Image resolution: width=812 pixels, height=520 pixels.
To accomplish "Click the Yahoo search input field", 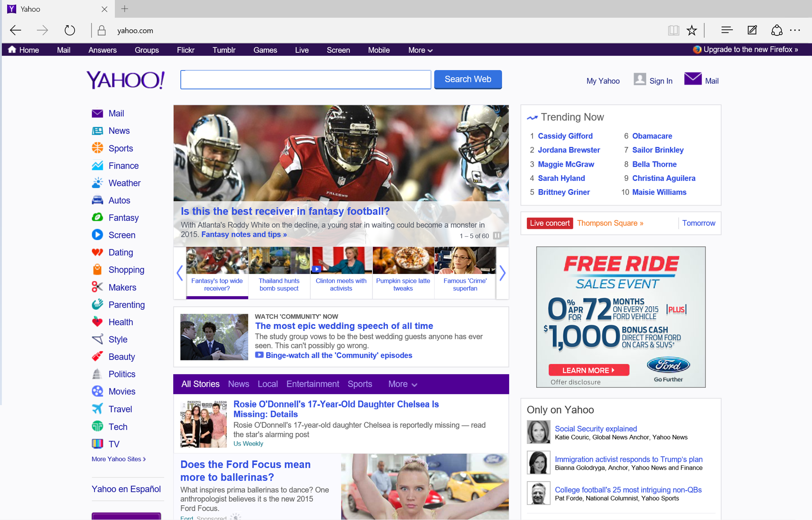I will click(306, 79).
